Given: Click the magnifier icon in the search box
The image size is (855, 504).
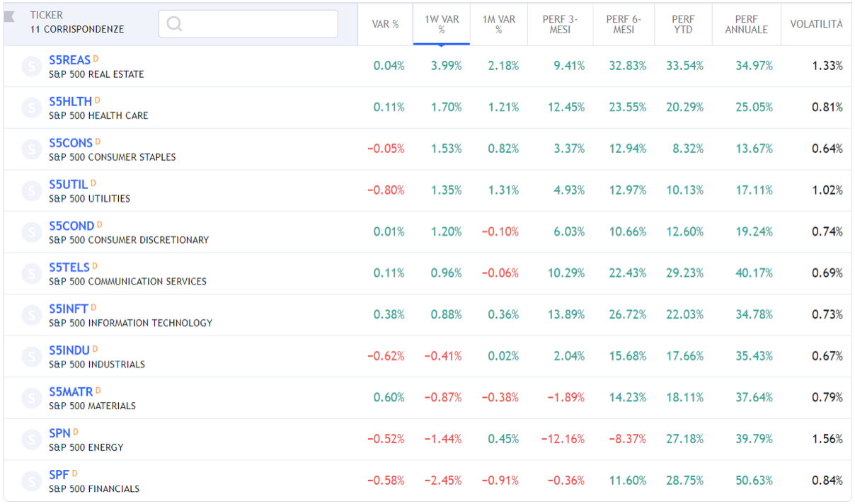Looking at the screenshot, I should pyautogui.click(x=174, y=24).
